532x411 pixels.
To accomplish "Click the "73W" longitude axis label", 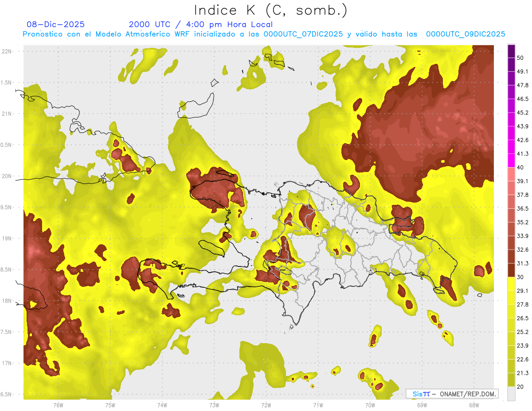I will [x=214, y=405].
